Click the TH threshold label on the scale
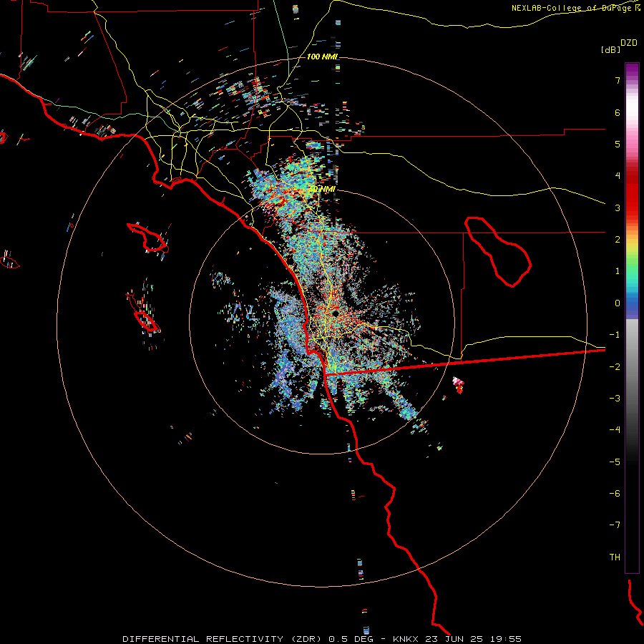The height and width of the screenshot is (644, 644). [615, 557]
